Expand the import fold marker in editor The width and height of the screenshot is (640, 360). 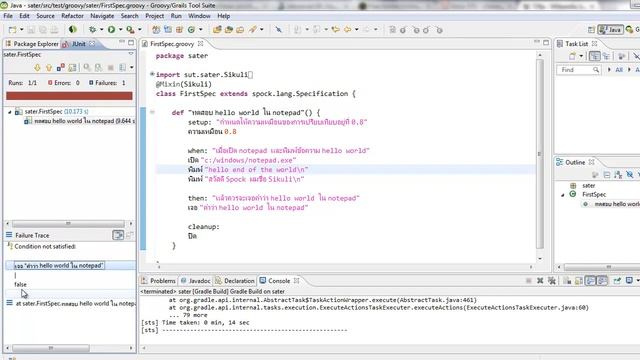tap(152, 74)
